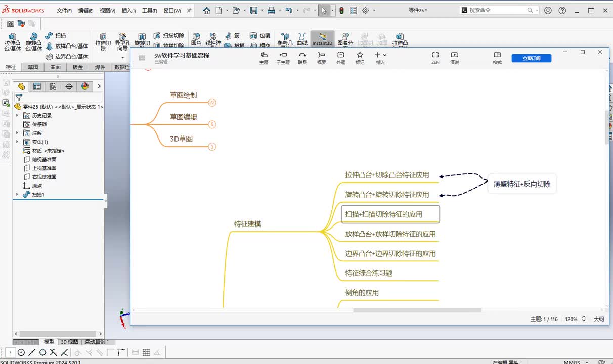Image resolution: width=613 pixels, height=364 pixels.
Task: Select the Extruded Boss/Base tool (拉伸凸台/基体)
Action: pyautogui.click(x=13, y=42)
